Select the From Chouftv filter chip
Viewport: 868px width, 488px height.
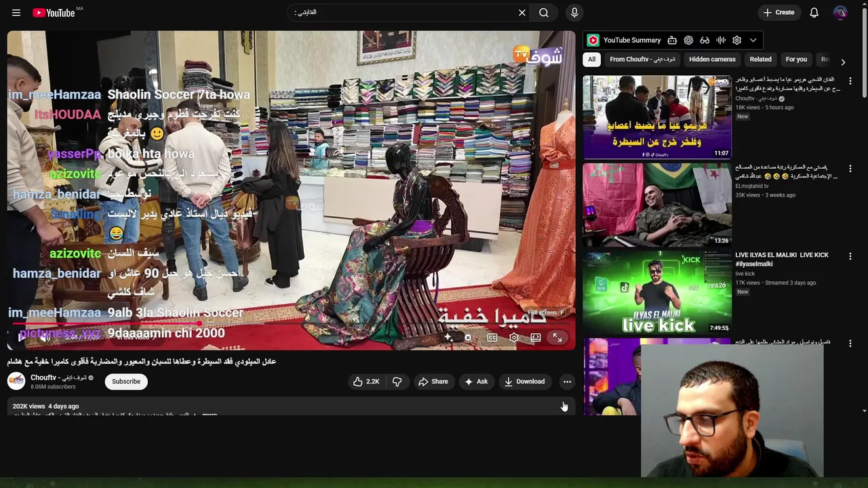(x=642, y=59)
